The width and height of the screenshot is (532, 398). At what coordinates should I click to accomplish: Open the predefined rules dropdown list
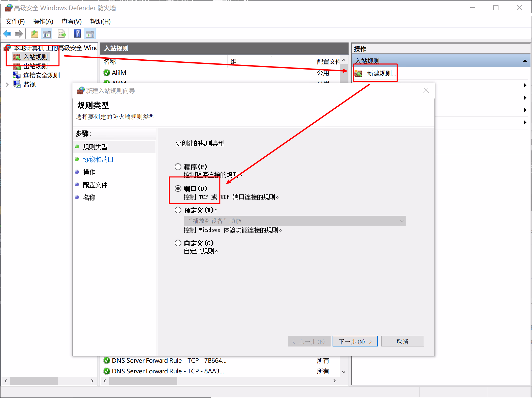pos(401,221)
